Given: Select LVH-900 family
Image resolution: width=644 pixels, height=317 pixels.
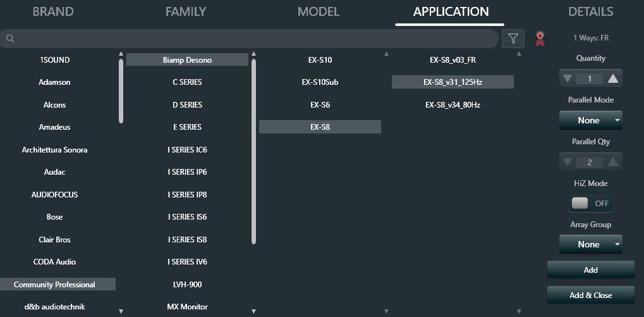Looking at the screenshot, I should tap(187, 284).
